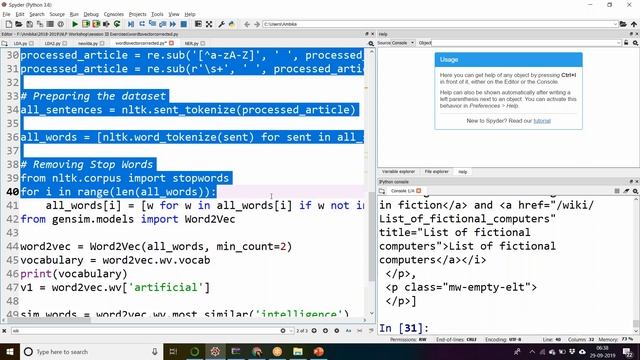Open File Explorer from taskbar
The width and height of the screenshot is (640, 360).
298,351
